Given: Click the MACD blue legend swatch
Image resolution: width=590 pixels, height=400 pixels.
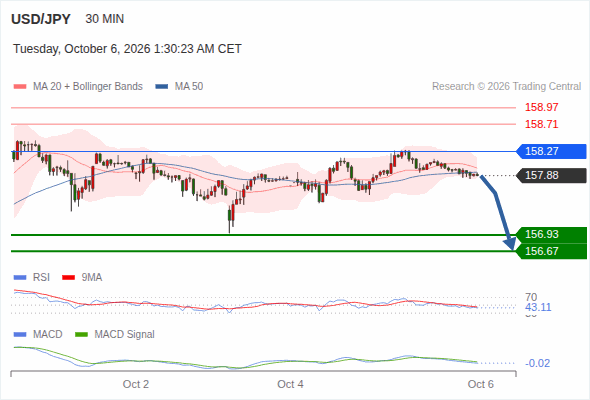Looking at the screenshot, I should coord(20,335).
